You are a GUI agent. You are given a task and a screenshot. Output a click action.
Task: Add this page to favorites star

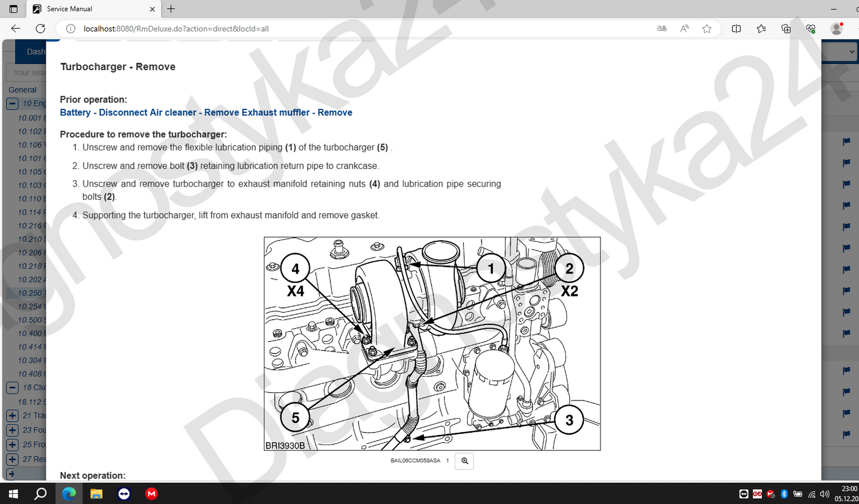(x=707, y=29)
